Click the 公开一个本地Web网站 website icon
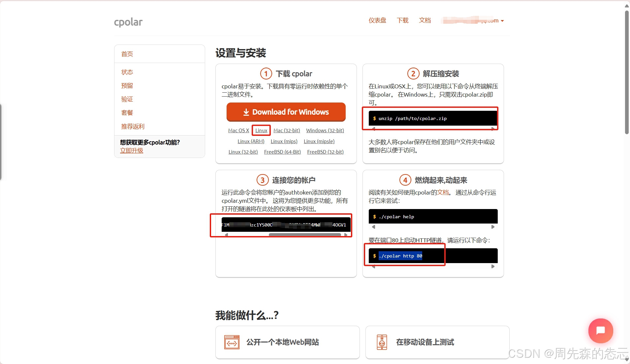Image resolution: width=630 pixels, height=364 pixels. (x=232, y=342)
